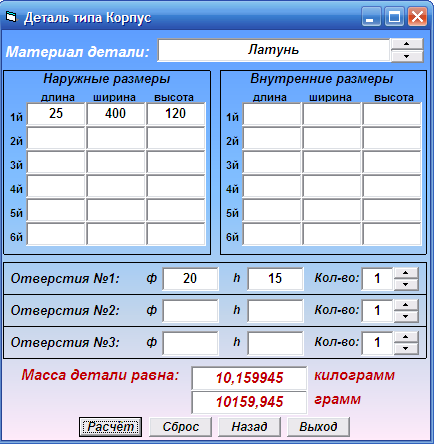Increase quantity for Отверстия №2

tap(406, 305)
